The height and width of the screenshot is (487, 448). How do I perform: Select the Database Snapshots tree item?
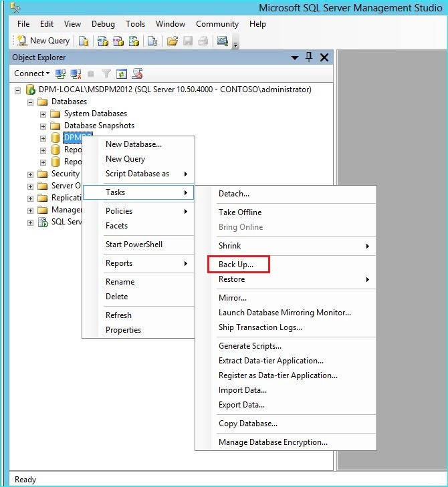[x=99, y=126]
